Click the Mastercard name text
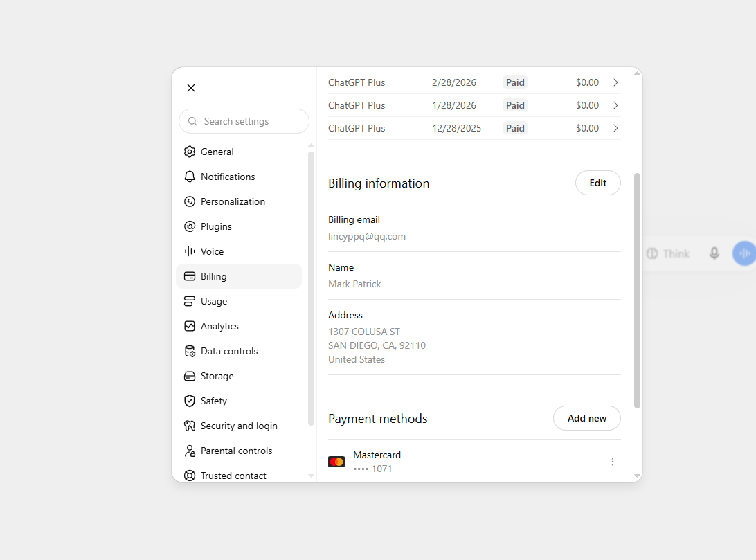Viewport: 756px width, 560px height. pos(377,455)
